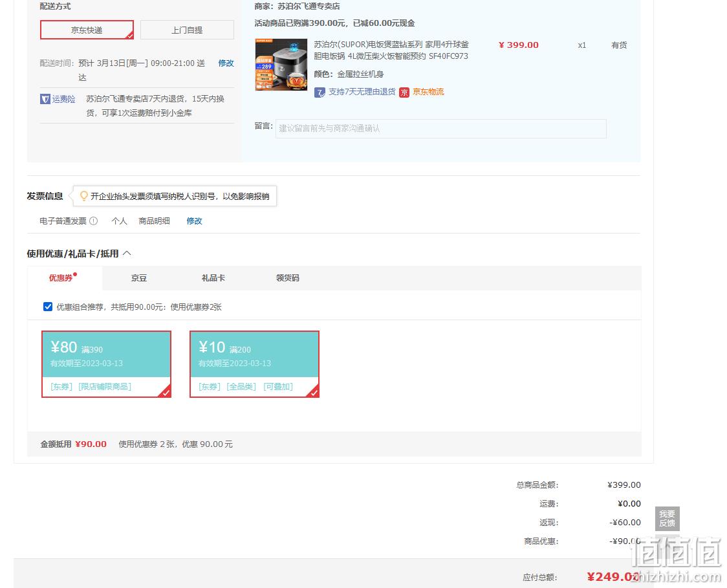Click 商家: 苏泊尔飞通专卖店 merchant name

(x=297, y=6)
